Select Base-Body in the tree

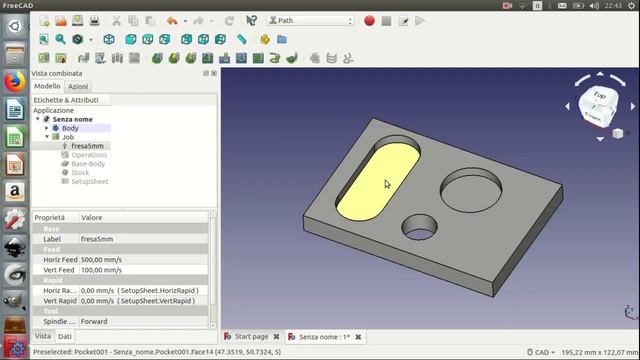tap(88, 164)
